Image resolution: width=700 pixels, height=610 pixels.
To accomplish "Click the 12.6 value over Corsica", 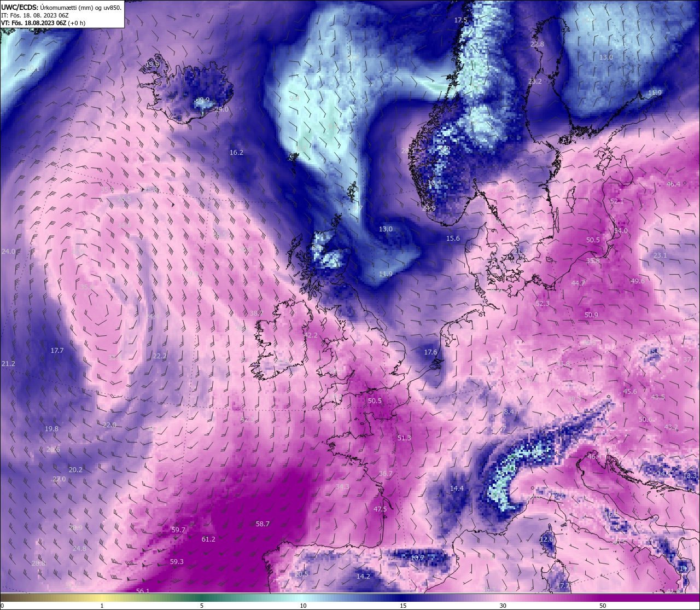I will pyautogui.click(x=546, y=539).
